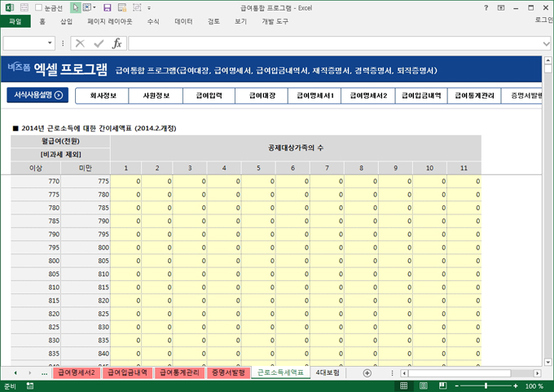Click inside the formula bar input field
The width and height of the screenshot is (554, 392).
coord(326,43)
